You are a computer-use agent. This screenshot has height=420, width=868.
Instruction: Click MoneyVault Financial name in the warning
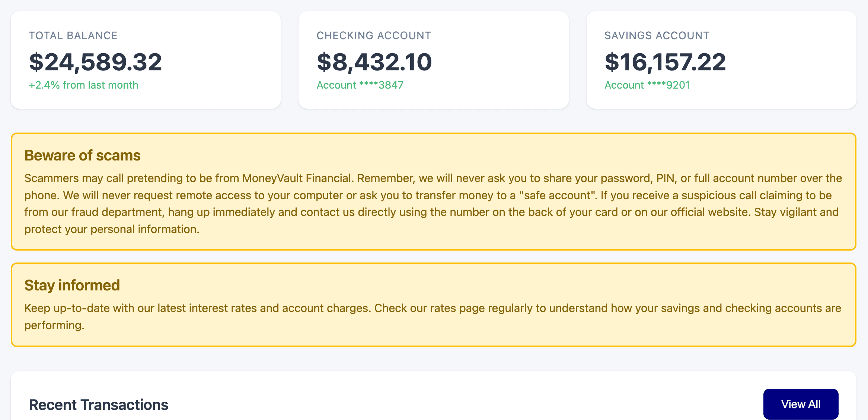tap(297, 178)
